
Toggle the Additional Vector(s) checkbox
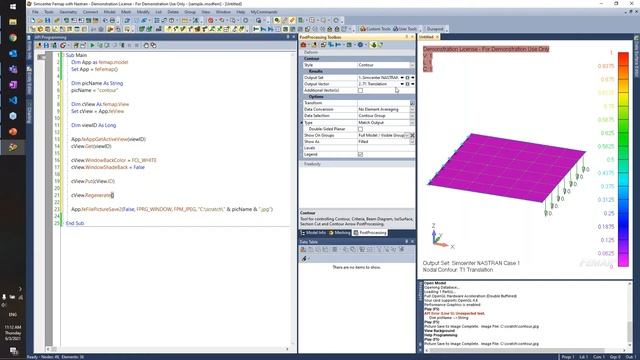(360, 90)
